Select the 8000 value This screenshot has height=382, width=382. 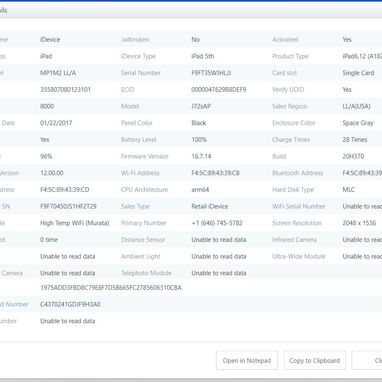pos(47,106)
